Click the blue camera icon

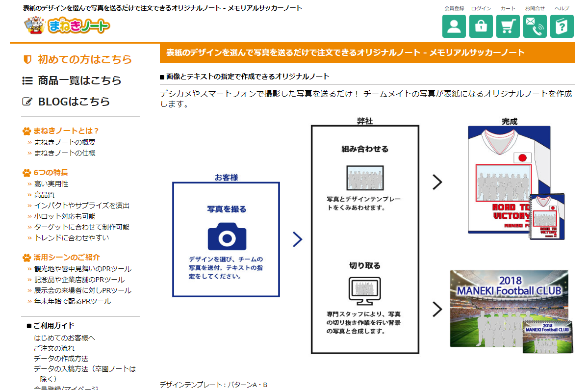(x=227, y=236)
